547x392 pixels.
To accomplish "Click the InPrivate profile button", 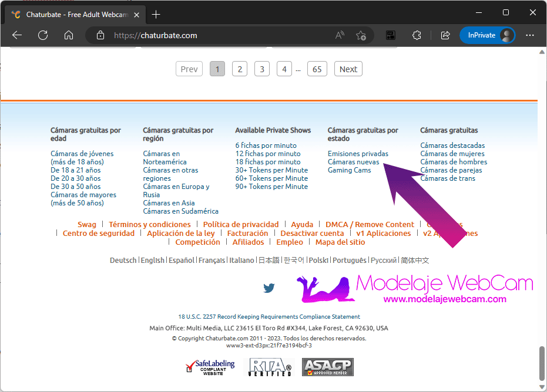I will tap(487, 35).
